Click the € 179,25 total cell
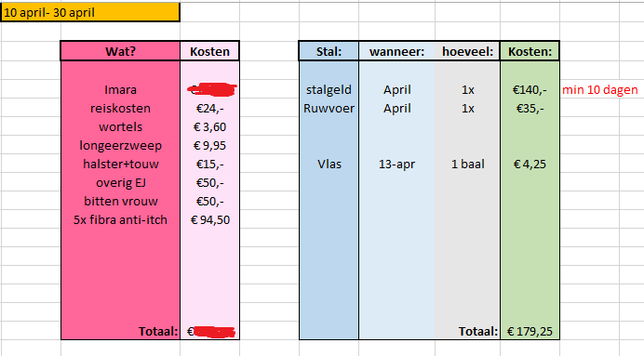 click(530, 331)
